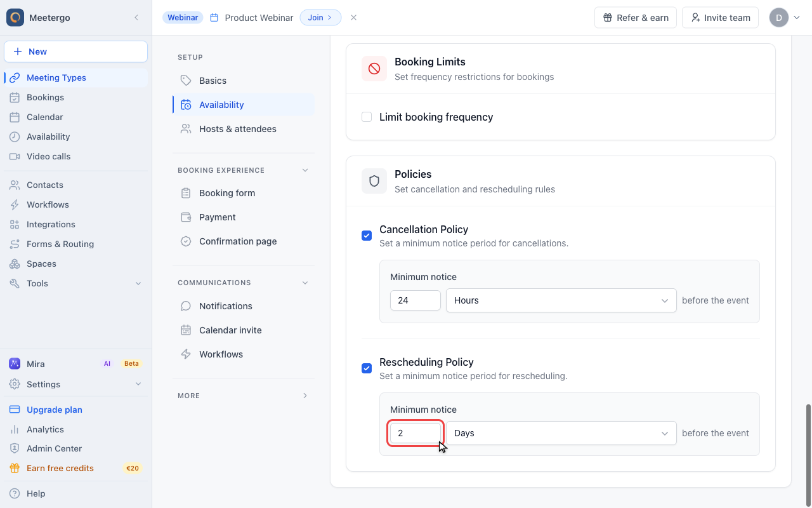This screenshot has height=508, width=812.
Task: Click the Analytics bar chart icon
Action: tap(15, 429)
